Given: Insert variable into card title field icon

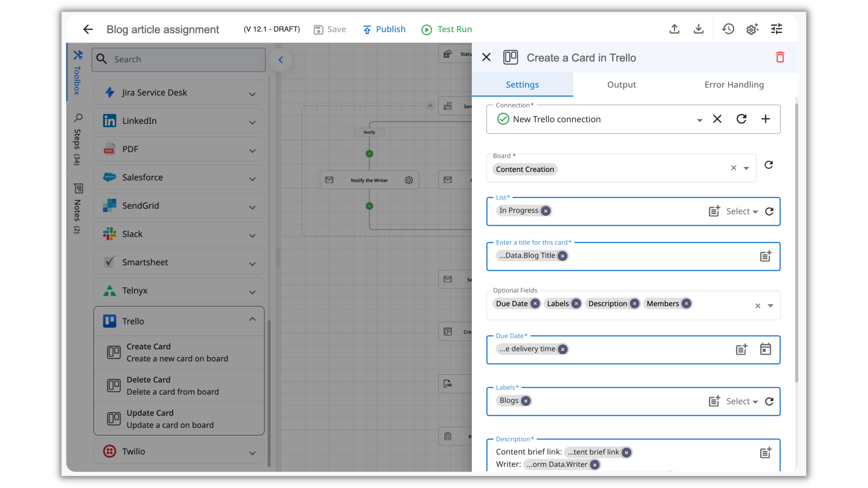Looking at the screenshot, I should coord(765,256).
